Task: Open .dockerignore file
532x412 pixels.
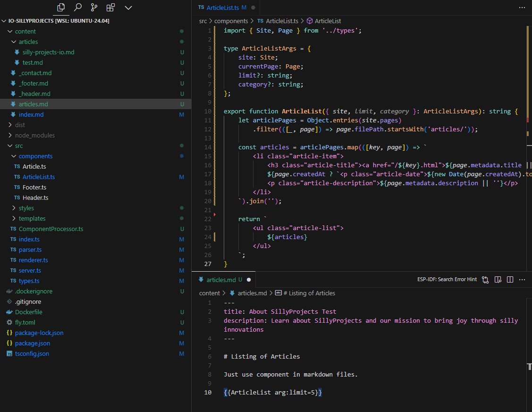Action: click(96, 291)
